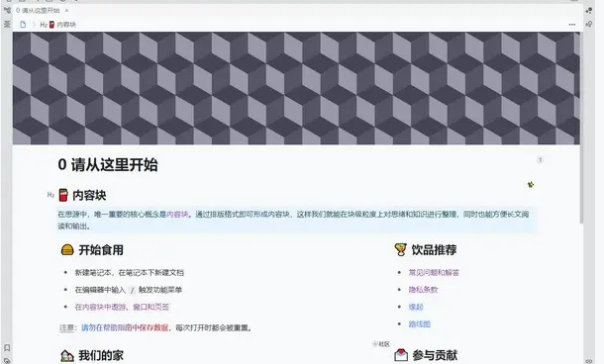Open the graph view icon in right dock
Viewport: 604px width, 364px height.
[589, 11]
